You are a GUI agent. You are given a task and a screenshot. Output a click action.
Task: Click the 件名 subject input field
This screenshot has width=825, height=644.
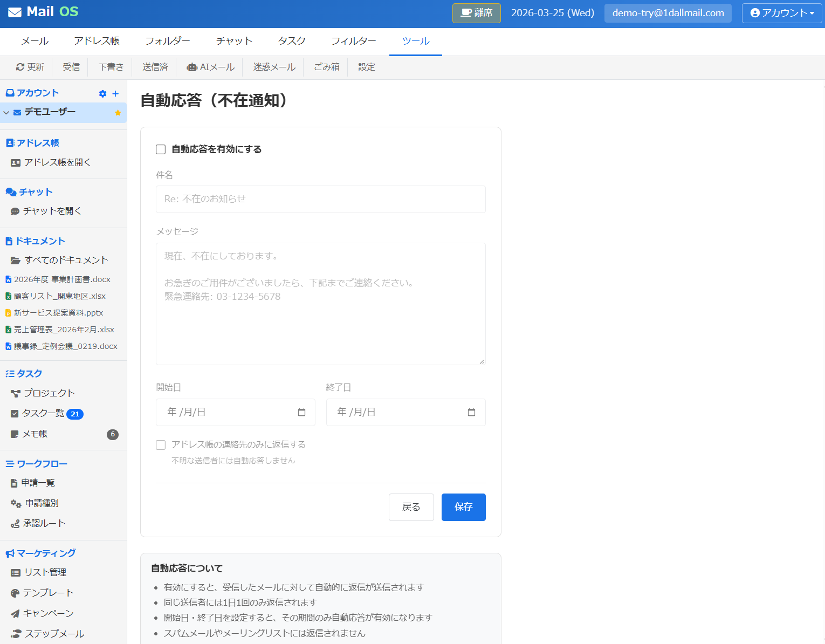click(x=320, y=199)
